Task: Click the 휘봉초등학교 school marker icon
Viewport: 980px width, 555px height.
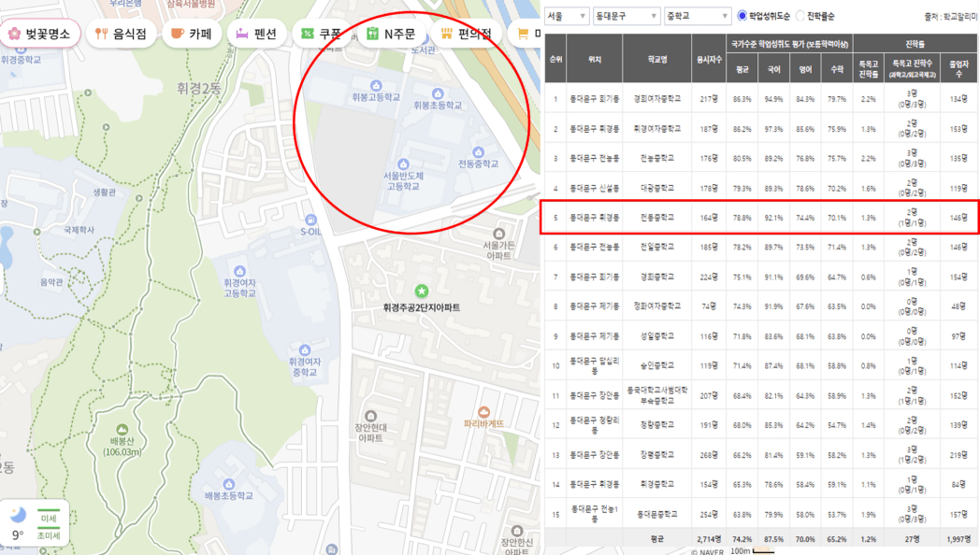Action: [x=438, y=93]
